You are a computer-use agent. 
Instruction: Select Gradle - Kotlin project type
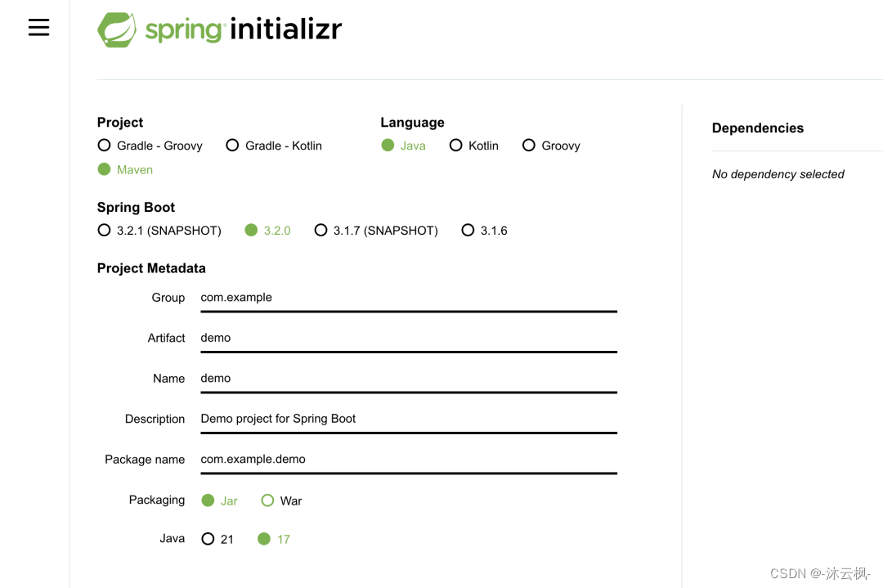coord(274,146)
